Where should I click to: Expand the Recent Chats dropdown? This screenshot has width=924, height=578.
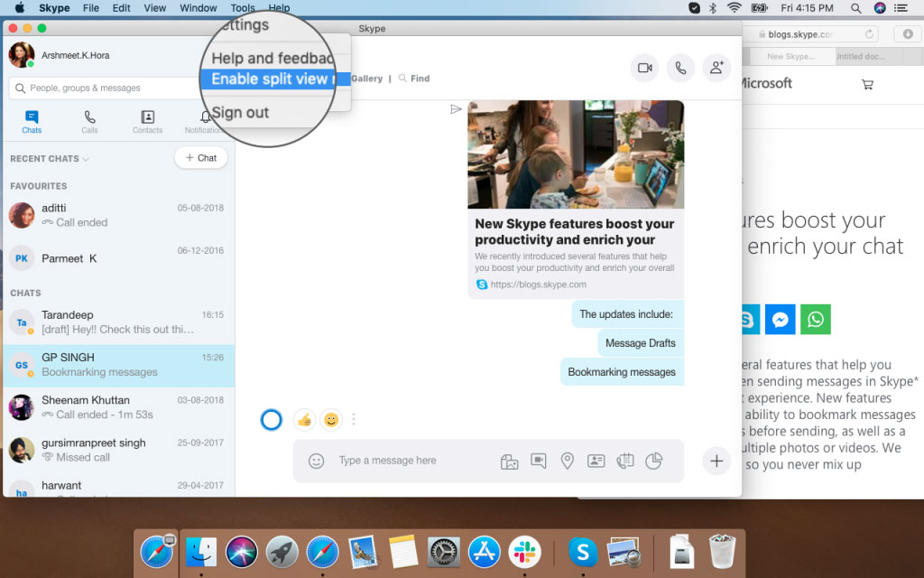pos(50,159)
